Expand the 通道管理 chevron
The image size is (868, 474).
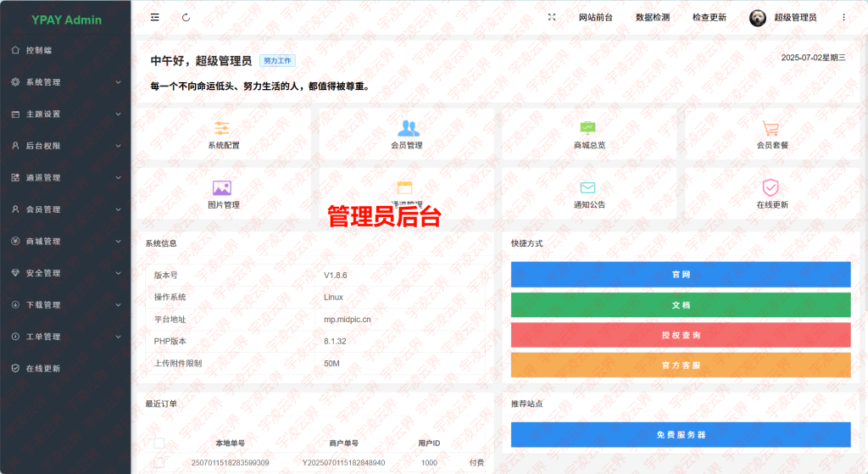point(118,178)
